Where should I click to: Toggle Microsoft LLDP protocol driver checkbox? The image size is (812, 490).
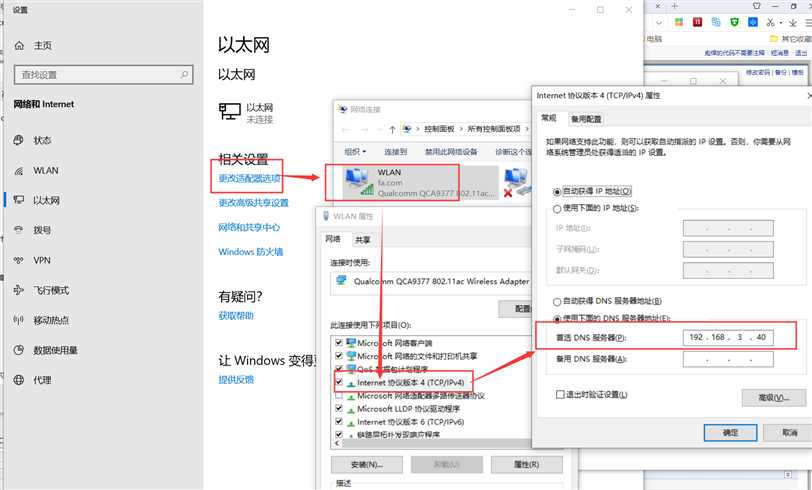[339, 408]
